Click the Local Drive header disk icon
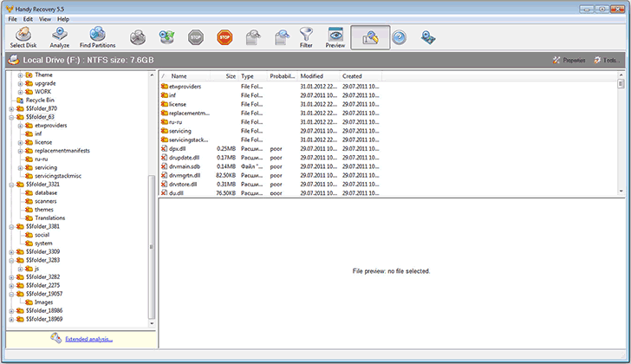 14,60
